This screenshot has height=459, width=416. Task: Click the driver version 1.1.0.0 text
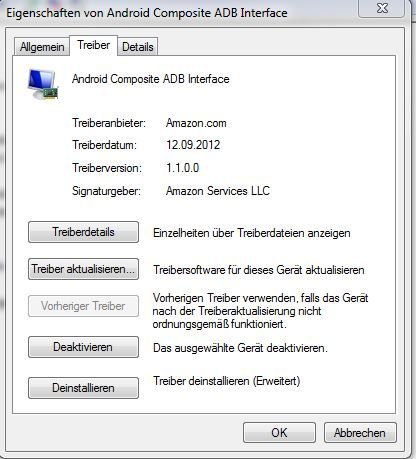click(183, 168)
